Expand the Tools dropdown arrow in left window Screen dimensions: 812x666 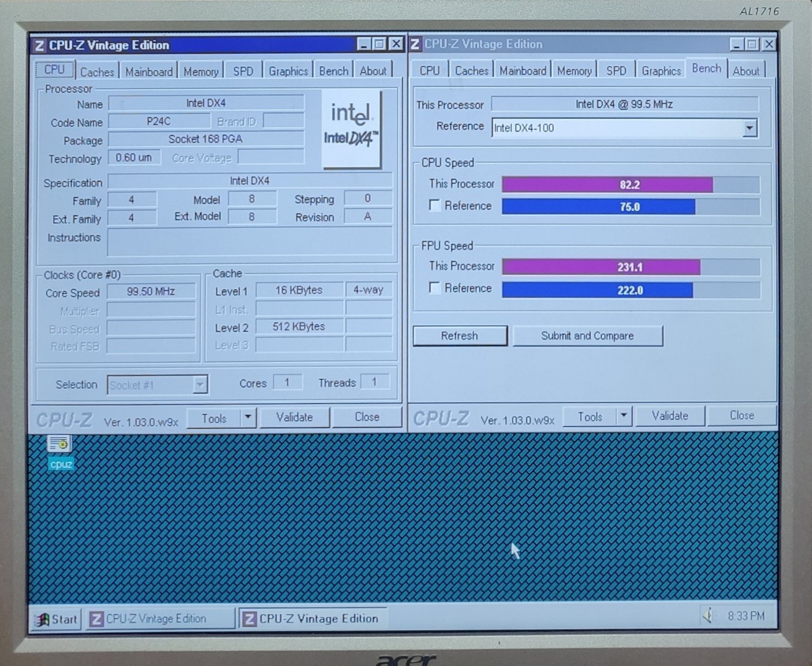pyautogui.click(x=248, y=417)
